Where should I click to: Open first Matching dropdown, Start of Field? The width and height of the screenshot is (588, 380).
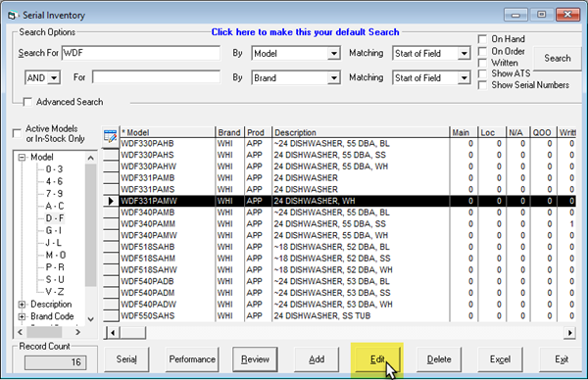point(464,54)
